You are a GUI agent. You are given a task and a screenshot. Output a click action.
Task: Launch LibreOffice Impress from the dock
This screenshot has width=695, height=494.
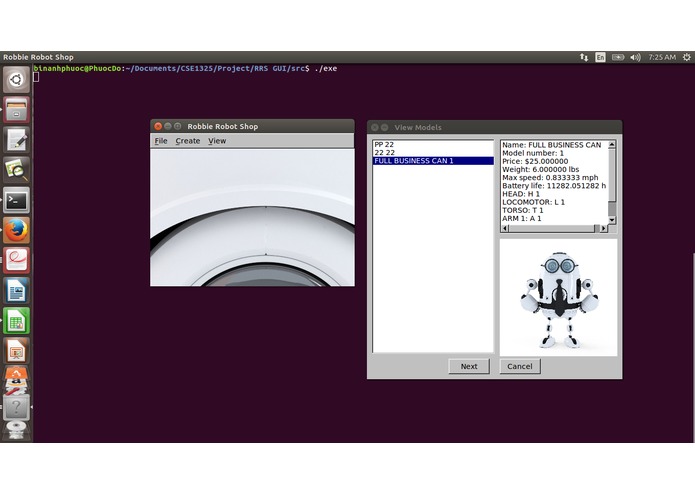coord(16,351)
